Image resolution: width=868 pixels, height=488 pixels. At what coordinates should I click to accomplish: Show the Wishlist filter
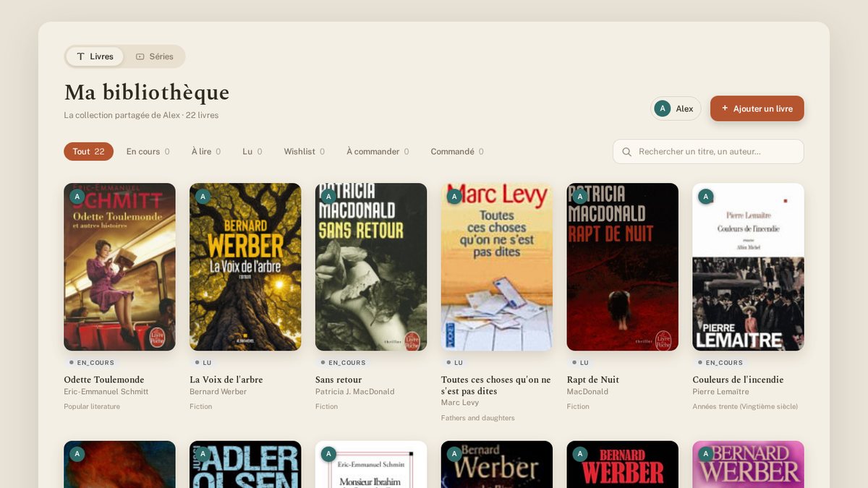pyautogui.click(x=304, y=151)
